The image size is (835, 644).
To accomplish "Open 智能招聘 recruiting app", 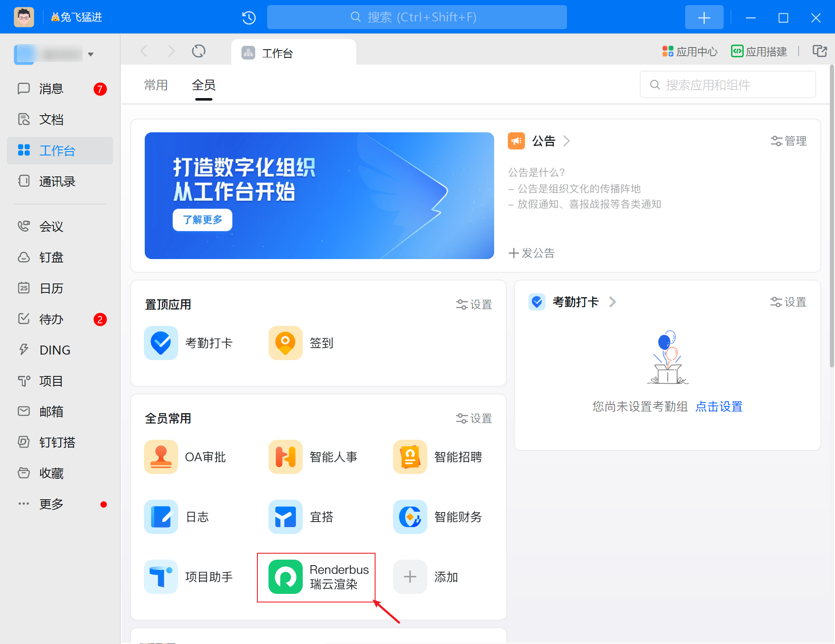I will click(438, 457).
